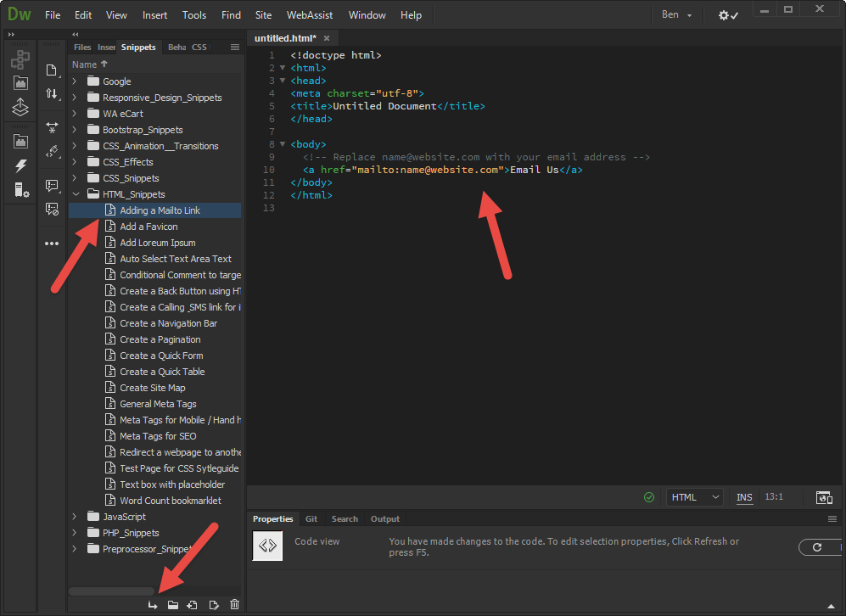Click the File Management arrows icon
846x616 pixels.
[52, 94]
